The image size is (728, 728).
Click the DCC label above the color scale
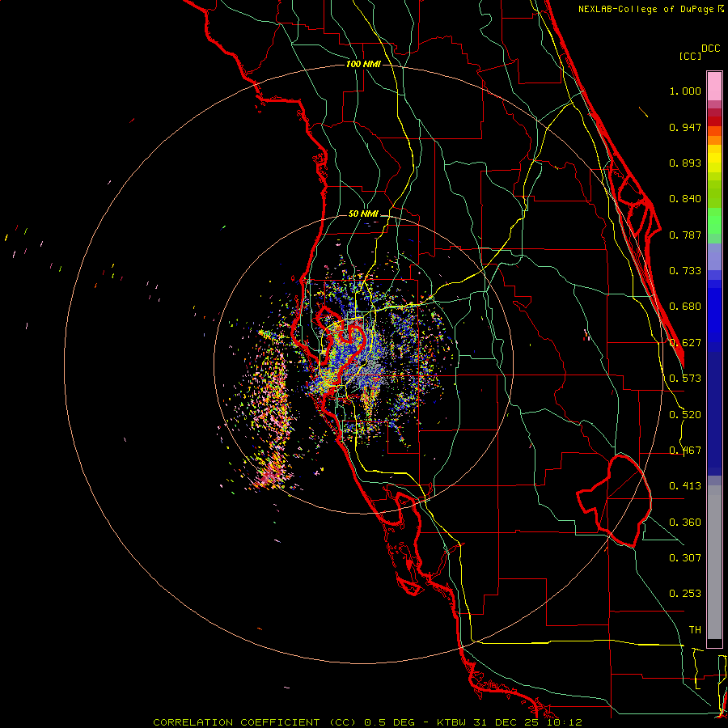click(710, 49)
